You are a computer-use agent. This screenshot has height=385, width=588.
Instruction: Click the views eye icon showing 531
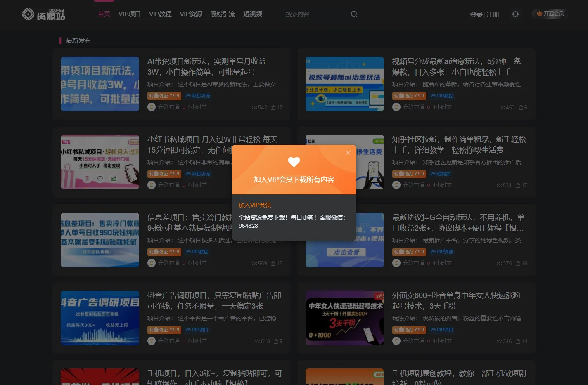(499, 185)
